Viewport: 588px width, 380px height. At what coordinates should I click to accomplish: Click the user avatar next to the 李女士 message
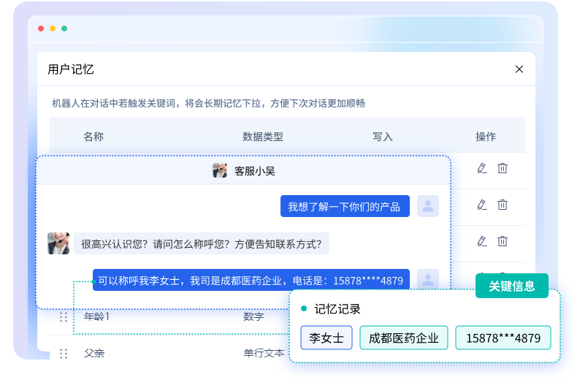point(428,279)
